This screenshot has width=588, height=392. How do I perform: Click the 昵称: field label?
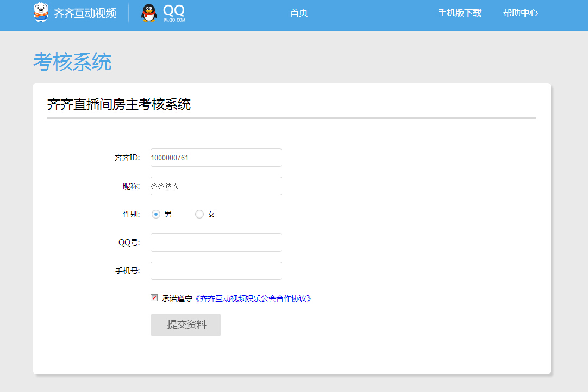[x=132, y=186]
